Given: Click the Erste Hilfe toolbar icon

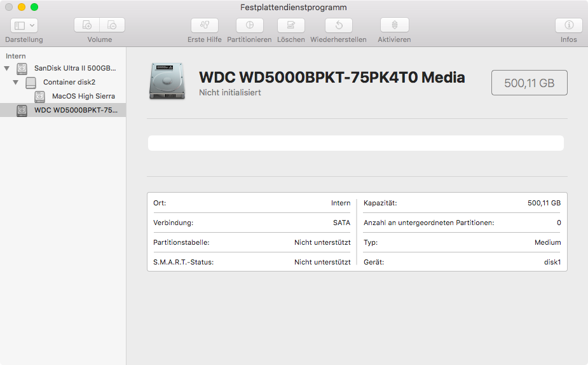Looking at the screenshot, I should [x=205, y=25].
